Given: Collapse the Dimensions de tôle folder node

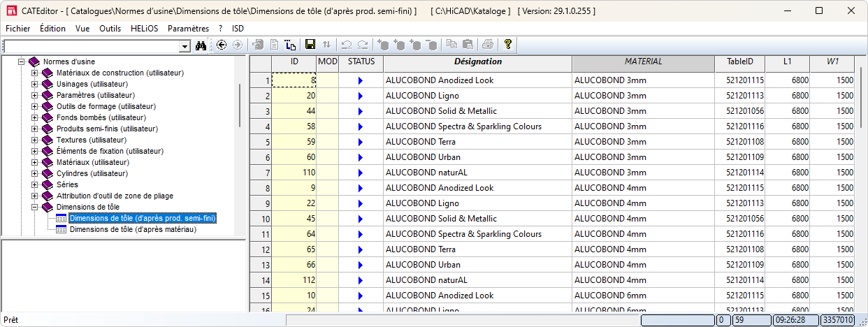Looking at the screenshot, I should [x=34, y=207].
